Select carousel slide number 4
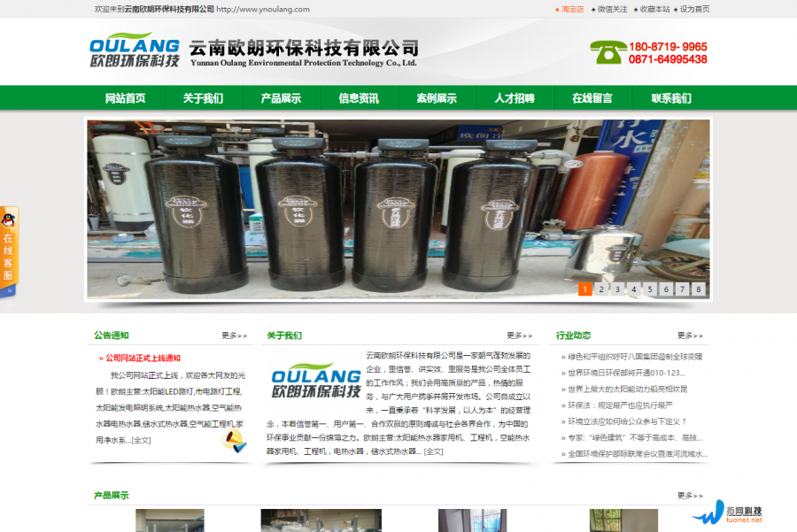 [x=634, y=289]
